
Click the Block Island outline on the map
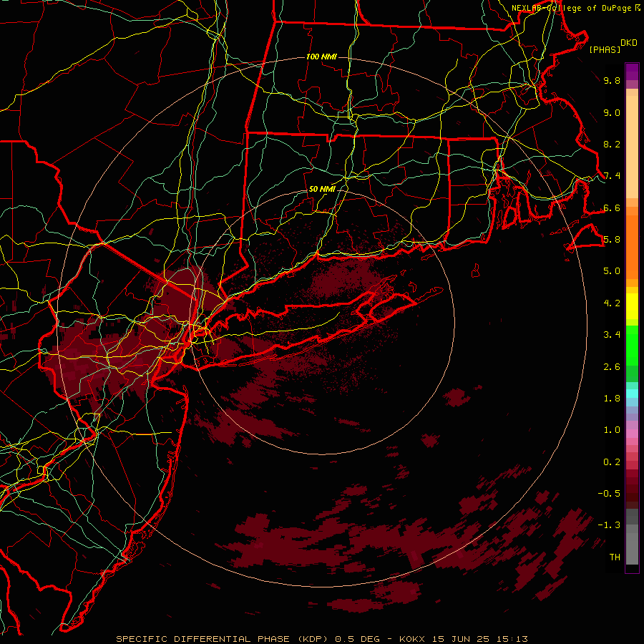pyautogui.click(x=476, y=270)
